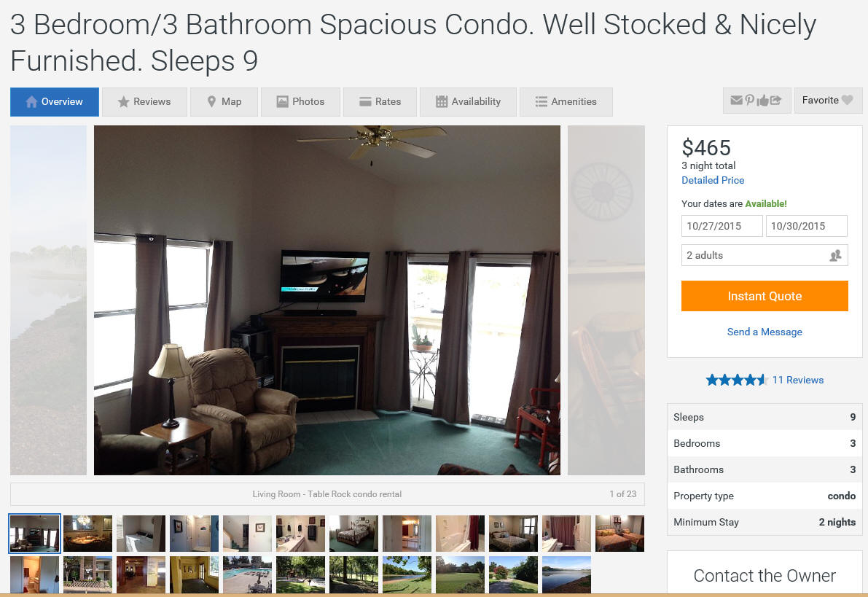Open the guests selector showing 2 adults

[765, 255]
